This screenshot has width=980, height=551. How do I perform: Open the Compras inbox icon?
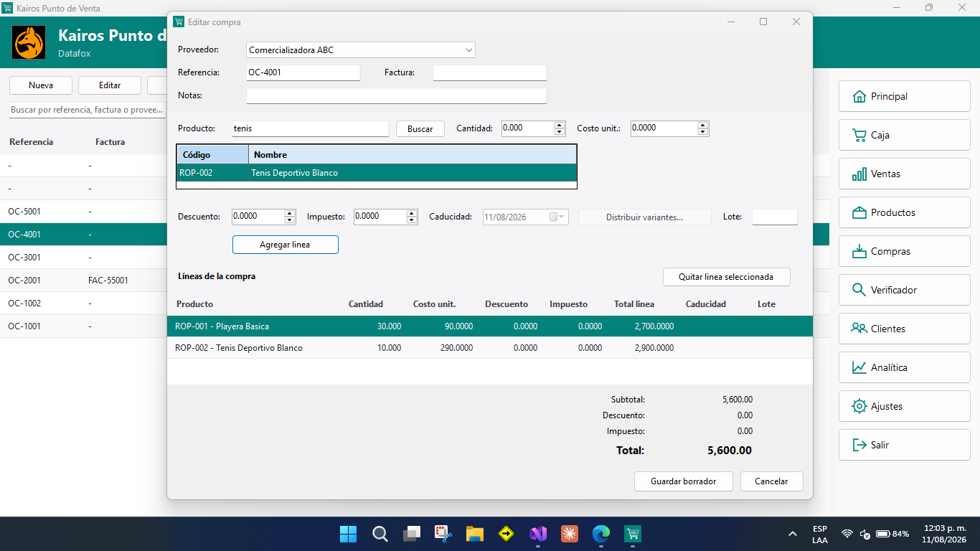[859, 251]
